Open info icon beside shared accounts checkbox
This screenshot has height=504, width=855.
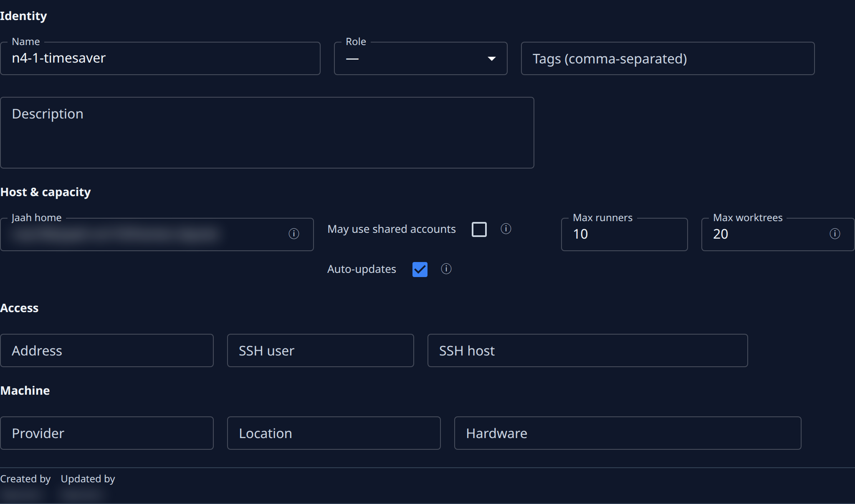506,229
